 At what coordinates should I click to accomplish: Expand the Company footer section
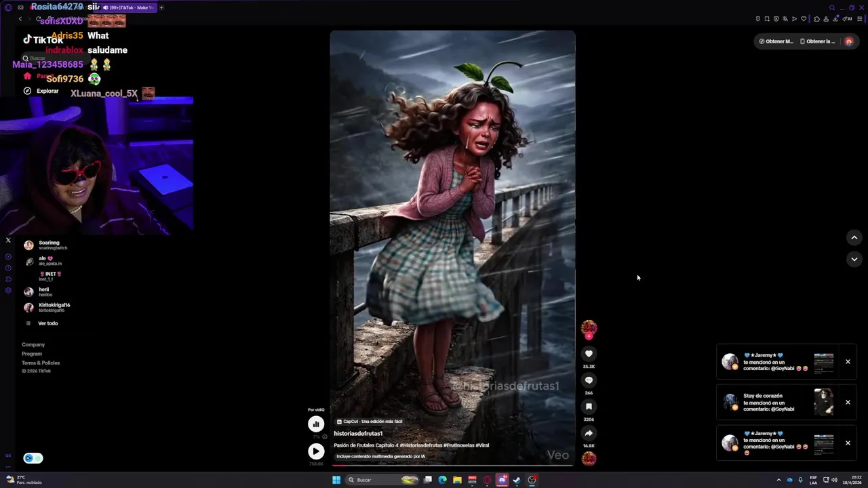[33, 345]
